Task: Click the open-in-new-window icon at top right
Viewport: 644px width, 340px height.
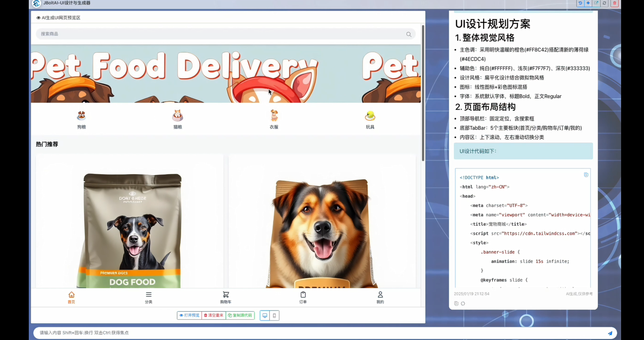Action: click(x=596, y=3)
